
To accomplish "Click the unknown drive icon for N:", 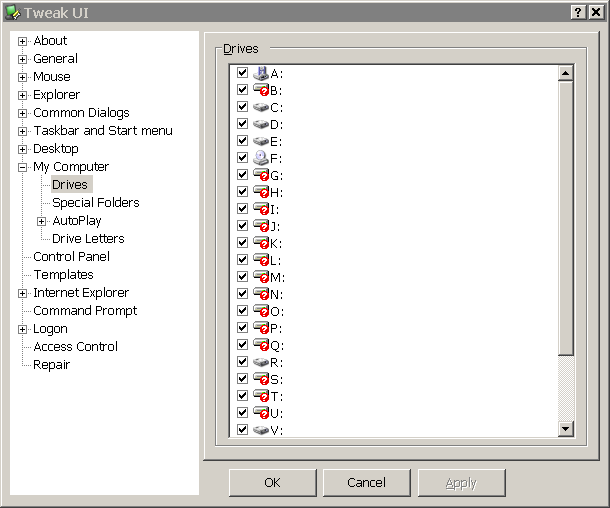I will tap(261, 294).
